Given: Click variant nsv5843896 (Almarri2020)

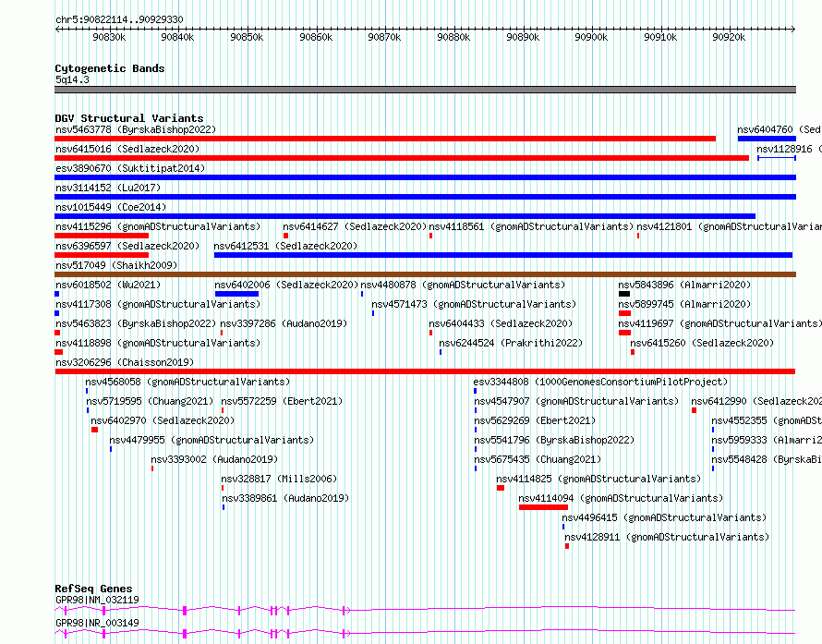Looking at the screenshot, I should 684,285.
